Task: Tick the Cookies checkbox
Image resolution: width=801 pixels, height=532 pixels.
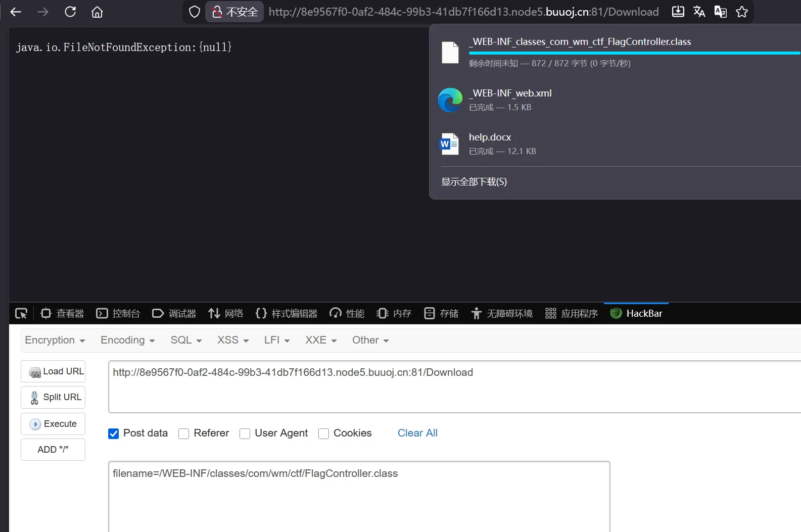Action: point(324,433)
